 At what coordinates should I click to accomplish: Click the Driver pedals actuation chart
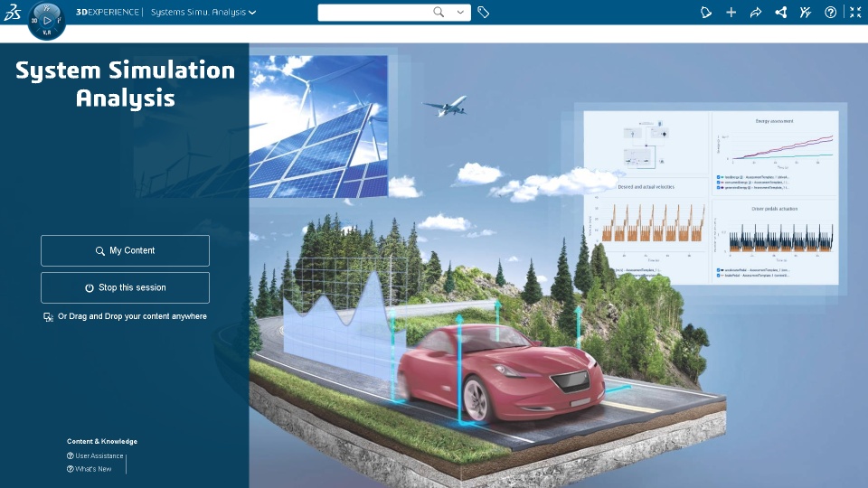(775, 241)
